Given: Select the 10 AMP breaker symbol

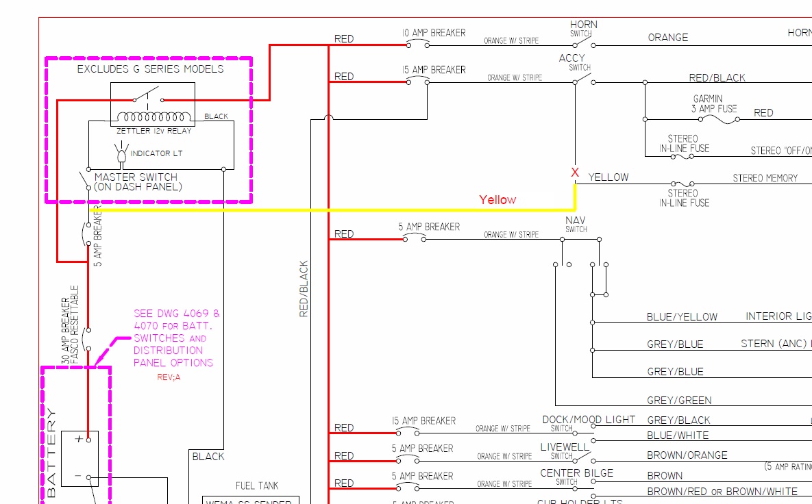Looking at the screenshot, I should click(418, 45).
